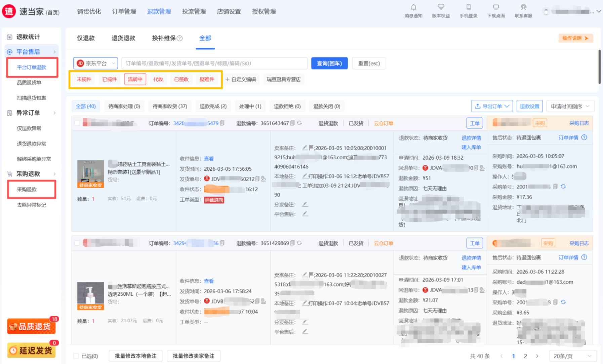This screenshot has width=603, height=364.
Task: Open 订单管理 in top menu
Action: (124, 11)
